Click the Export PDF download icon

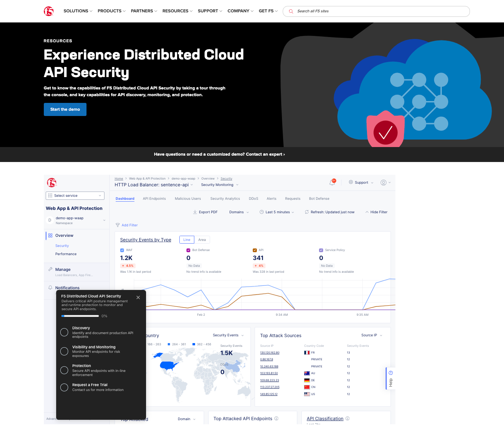coord(195,212)
